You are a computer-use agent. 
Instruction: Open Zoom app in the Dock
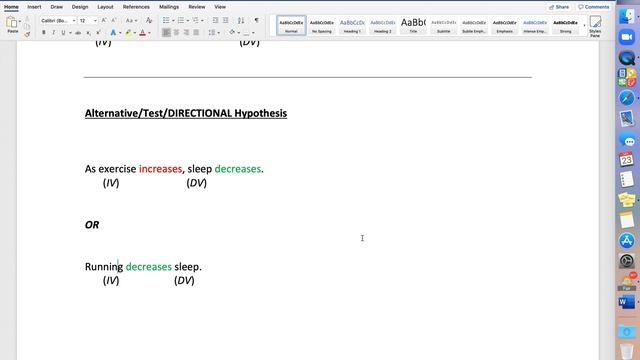click(627, 37)
